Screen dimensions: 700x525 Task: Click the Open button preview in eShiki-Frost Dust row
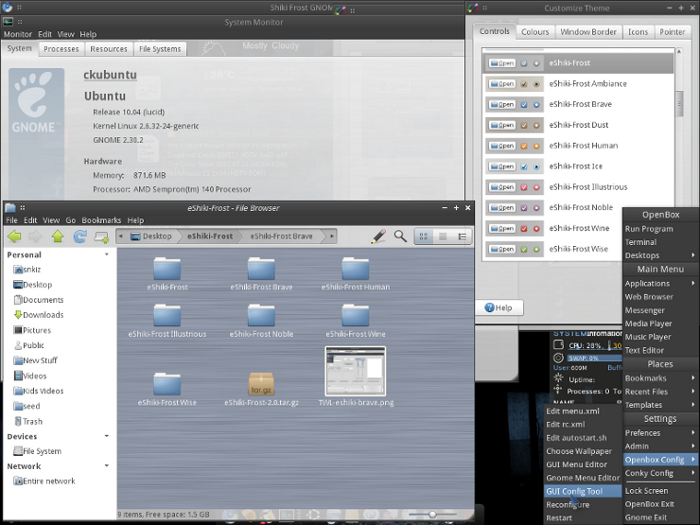tap(502, 125)
